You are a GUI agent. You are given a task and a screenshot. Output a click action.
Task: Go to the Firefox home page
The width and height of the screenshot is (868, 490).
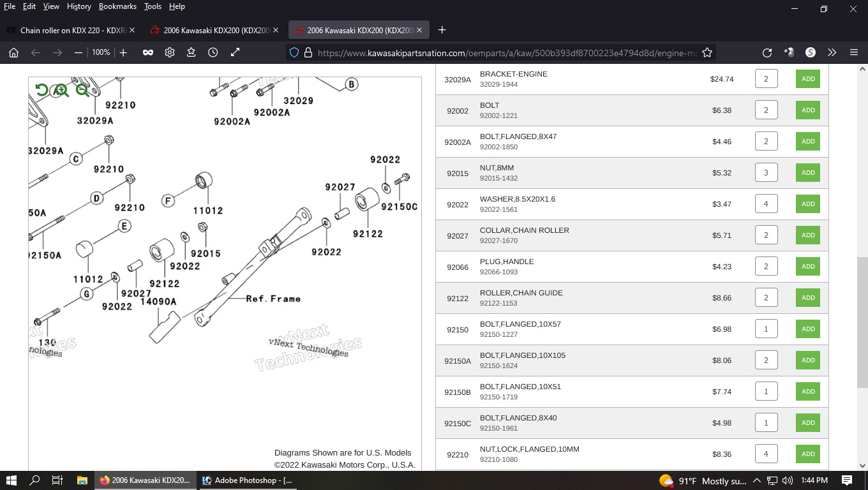13,53
